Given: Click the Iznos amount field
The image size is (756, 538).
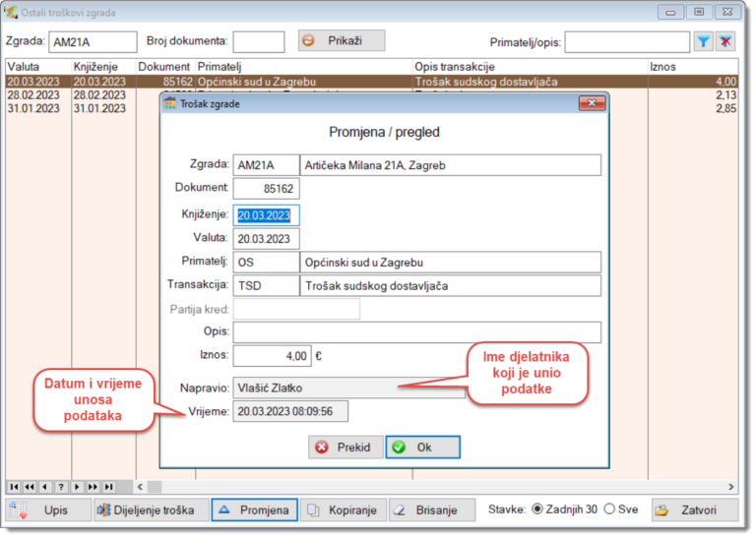Looking at the screenshot, I should point(273,356).
